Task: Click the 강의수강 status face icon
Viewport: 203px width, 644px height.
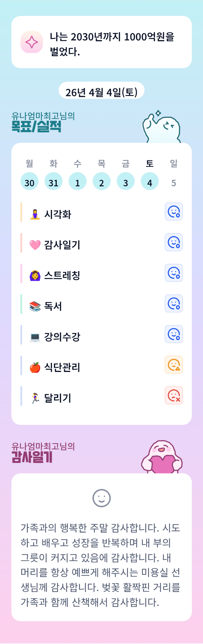Action: [x=174, y=334]
